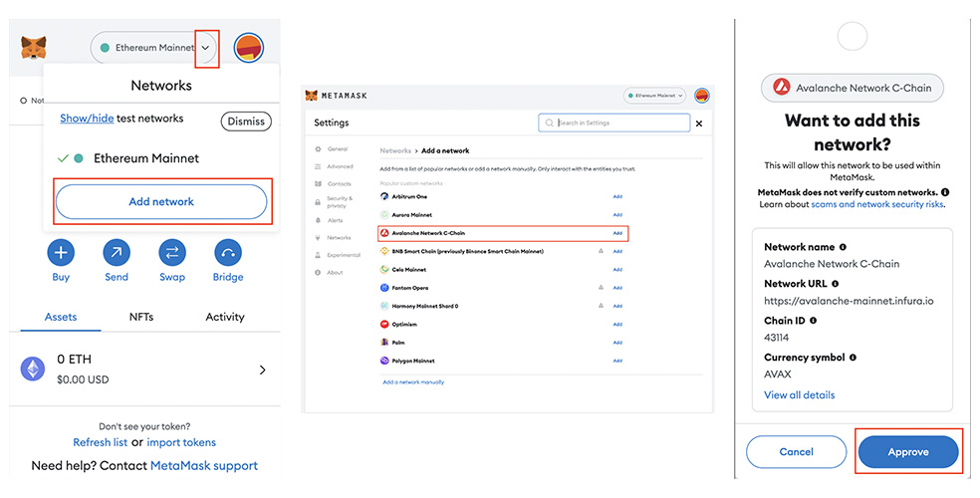Dismiss the test networks notice

246,122
